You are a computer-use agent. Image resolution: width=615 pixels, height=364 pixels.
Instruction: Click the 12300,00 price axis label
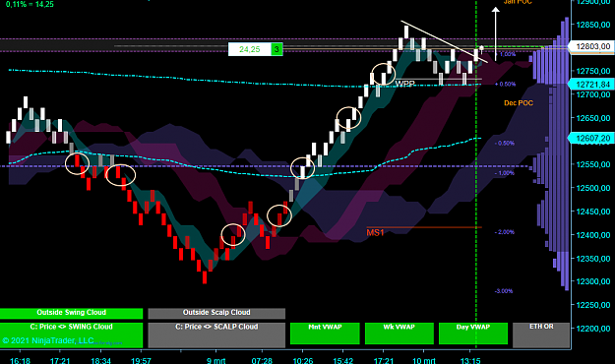[593, 281]
